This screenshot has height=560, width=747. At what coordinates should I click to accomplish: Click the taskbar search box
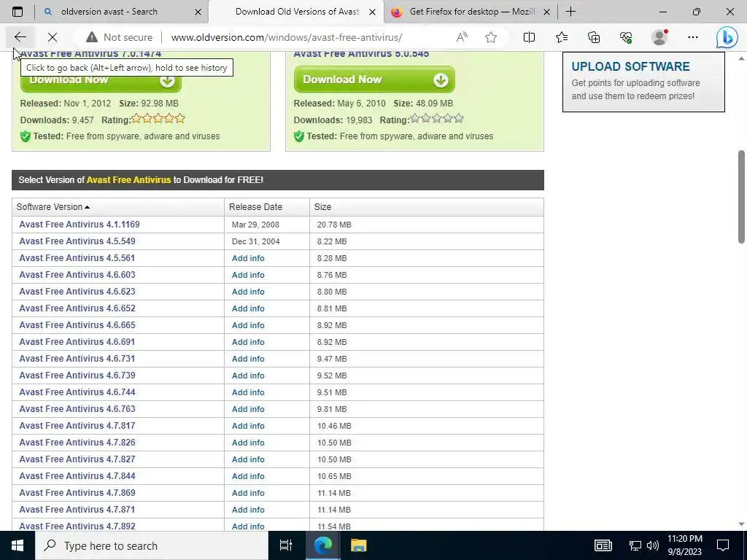click(152, 545)
